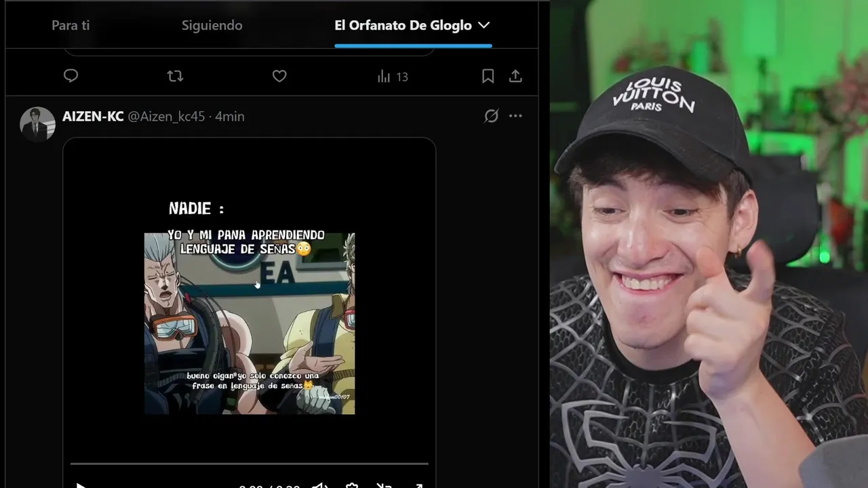View post analytics showing 13 views
Screen dimensions: 868x488
coord(393,77)
